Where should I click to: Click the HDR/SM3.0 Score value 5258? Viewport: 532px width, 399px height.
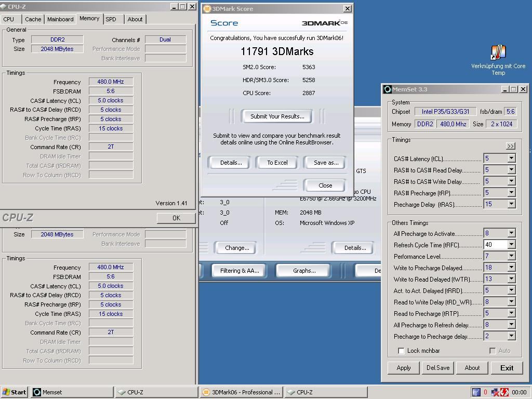tap(309, 80)
